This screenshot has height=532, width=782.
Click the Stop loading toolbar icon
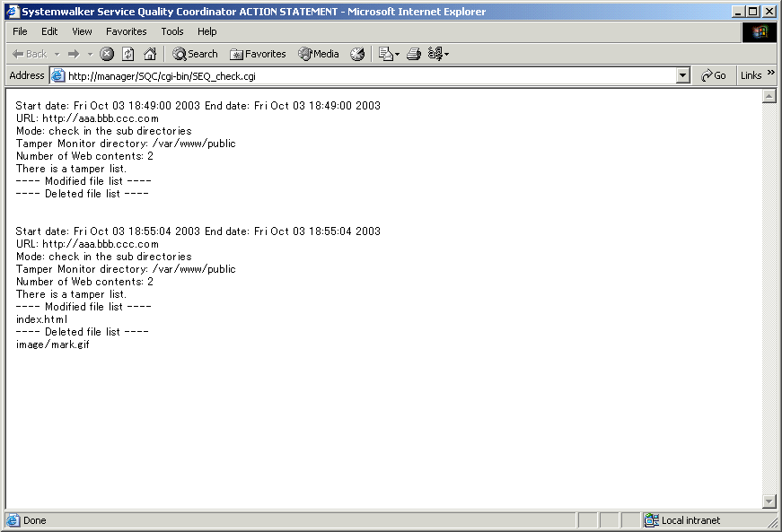pyautogui.click(x=107, y=54)
